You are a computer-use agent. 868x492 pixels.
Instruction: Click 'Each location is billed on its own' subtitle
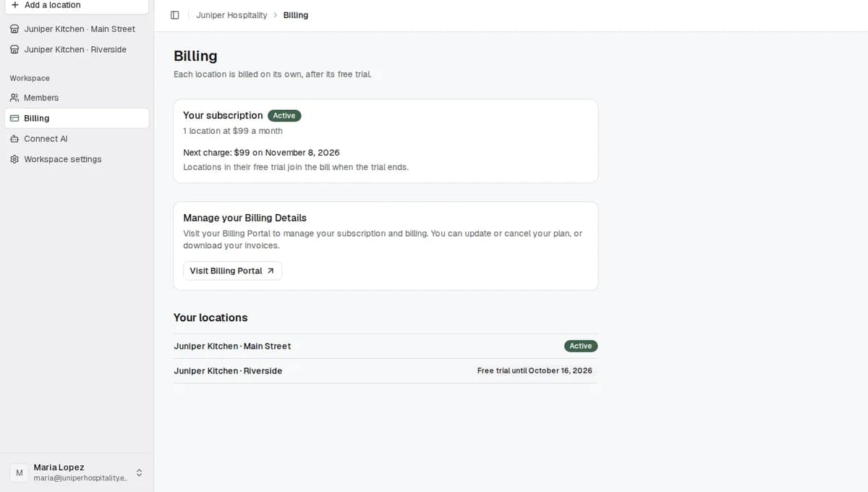coord(273,74)
